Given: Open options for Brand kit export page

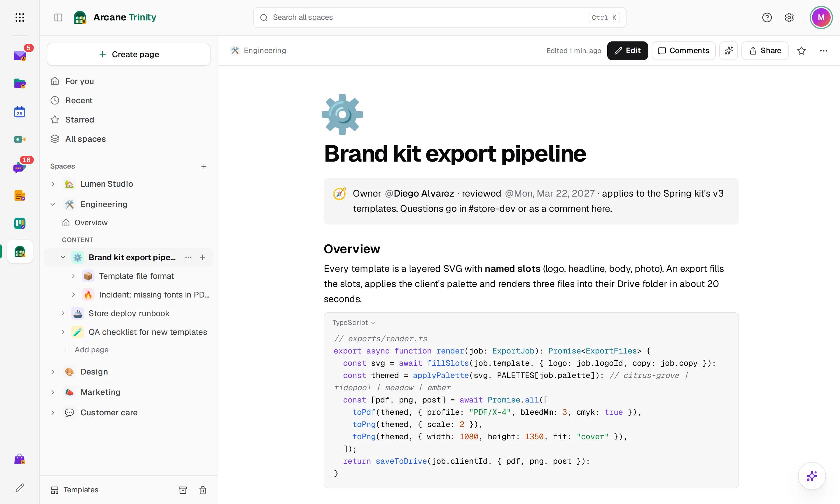Looking at the screenshot, I should [188, 257].
